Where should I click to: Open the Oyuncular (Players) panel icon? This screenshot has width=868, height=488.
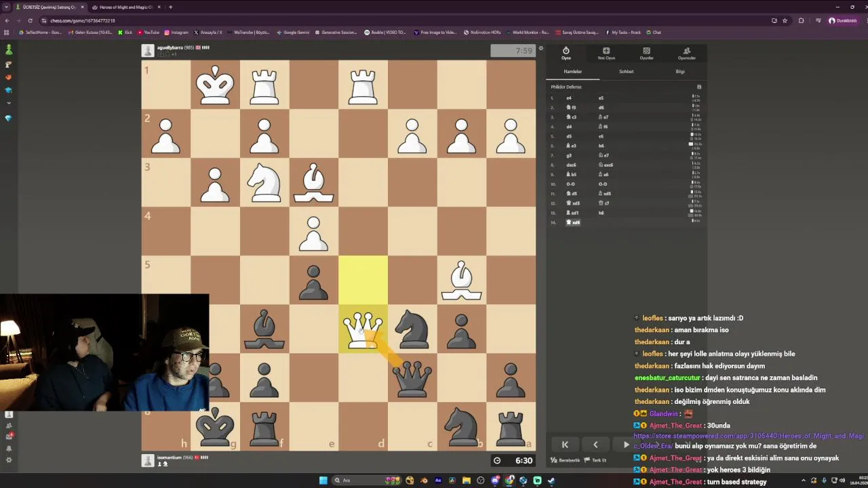point(686,51)
